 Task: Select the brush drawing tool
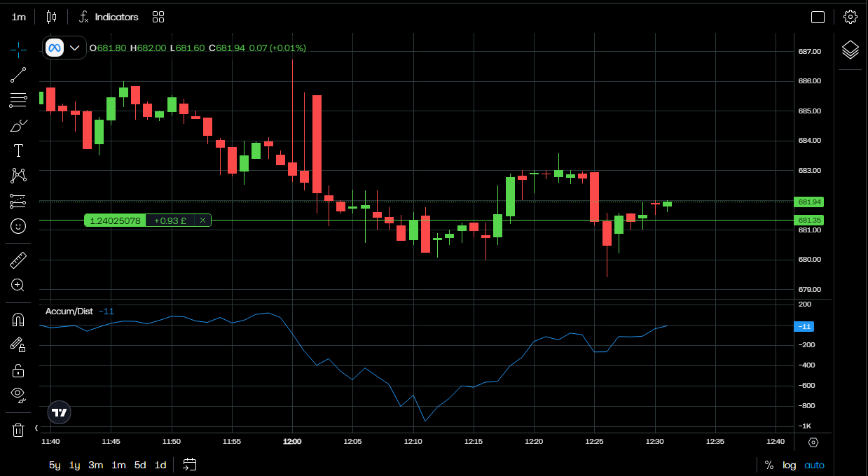[x=18, y=125]
